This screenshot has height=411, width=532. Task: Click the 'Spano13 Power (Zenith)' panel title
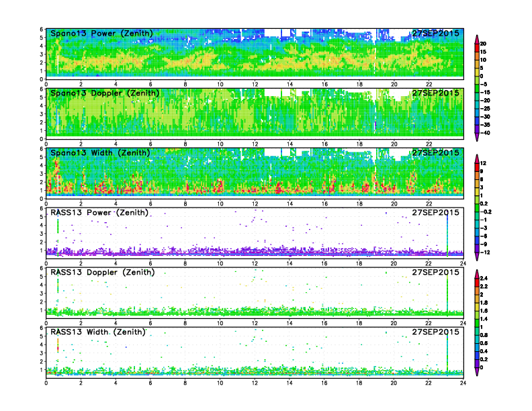tap(101, 34)
